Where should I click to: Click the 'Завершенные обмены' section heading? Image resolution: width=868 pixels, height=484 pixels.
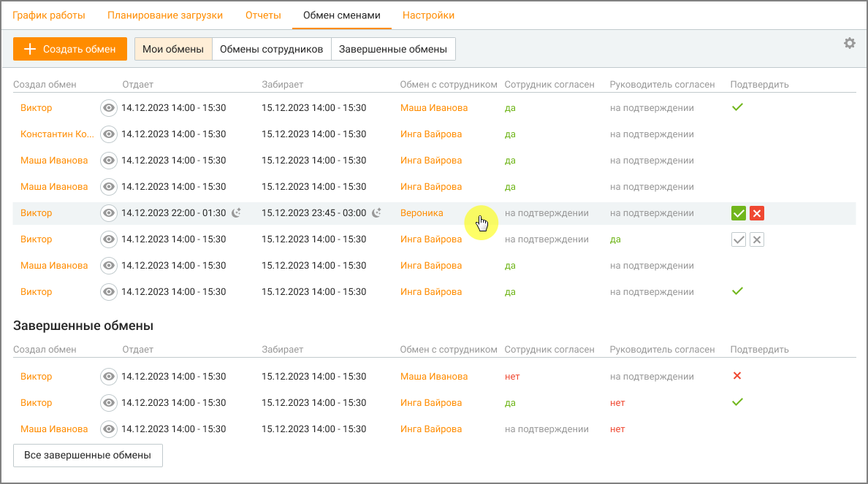click(x=83, y=326)
